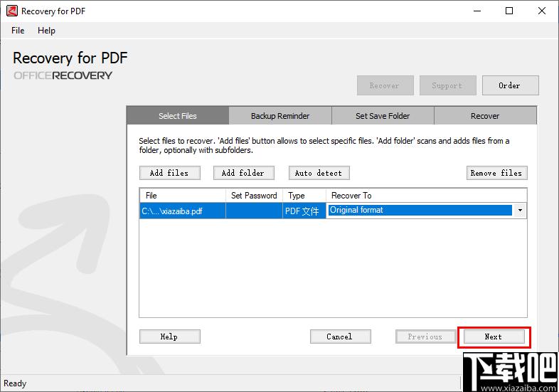Close the Recovery for PDF window

click(x=542, y=11)
